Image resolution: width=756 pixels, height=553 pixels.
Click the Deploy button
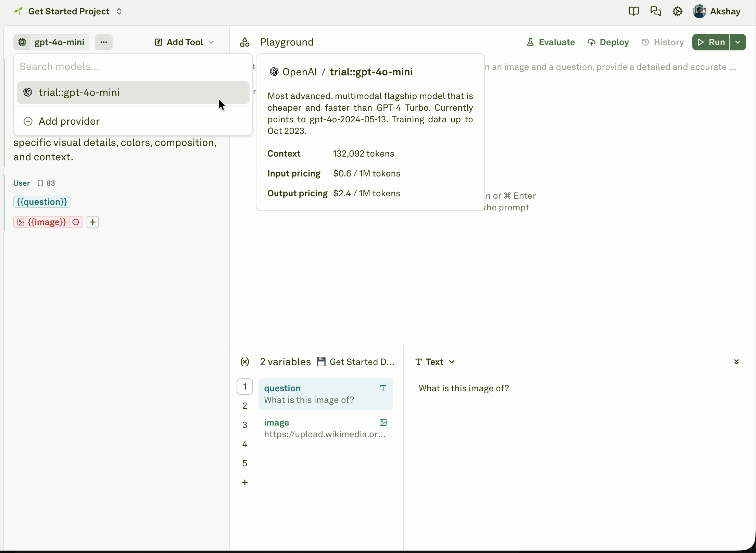608,42
